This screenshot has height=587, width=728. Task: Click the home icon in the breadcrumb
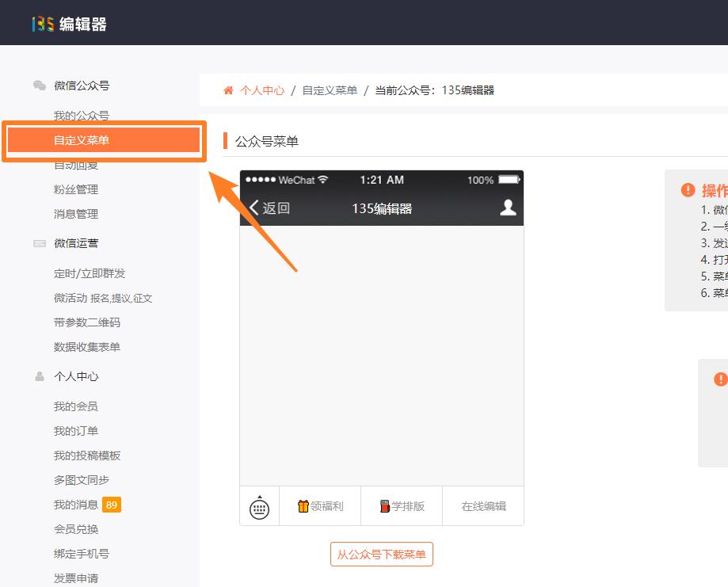point(228,90)
